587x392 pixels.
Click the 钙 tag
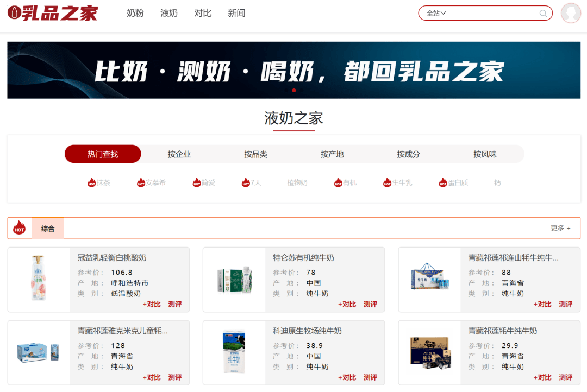[x=497, y=182]
